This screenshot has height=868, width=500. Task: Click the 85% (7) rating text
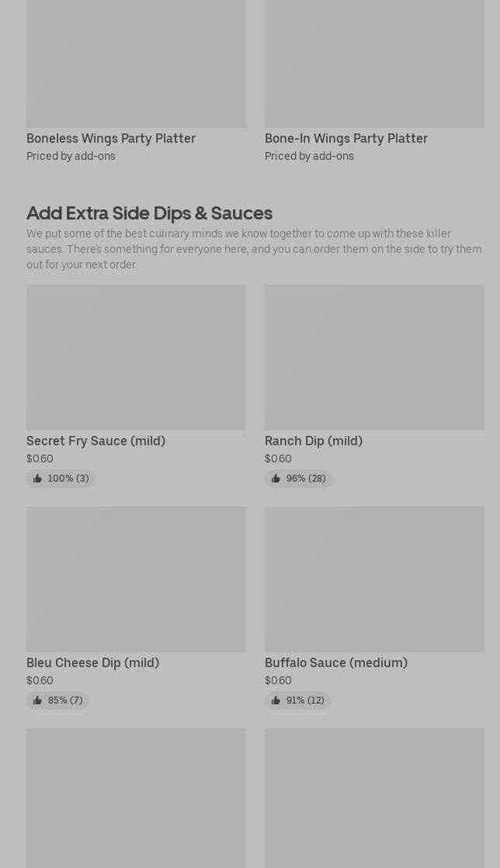click(65, 700)
